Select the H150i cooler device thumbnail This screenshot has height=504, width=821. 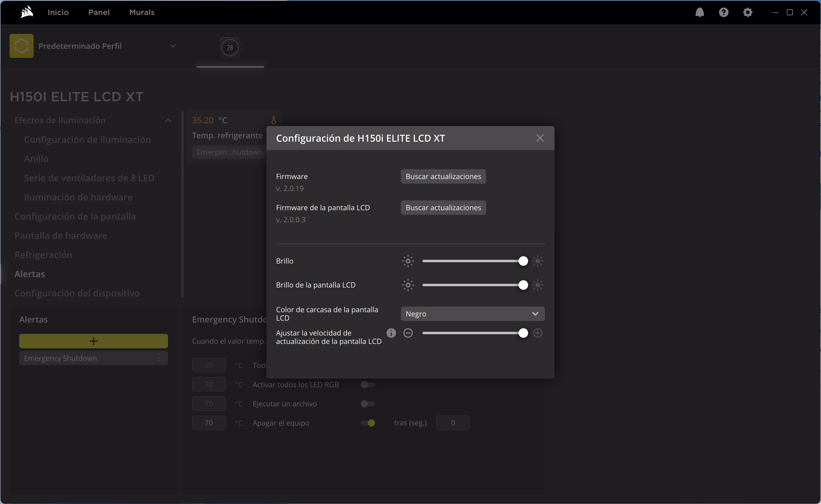[230, 47]
